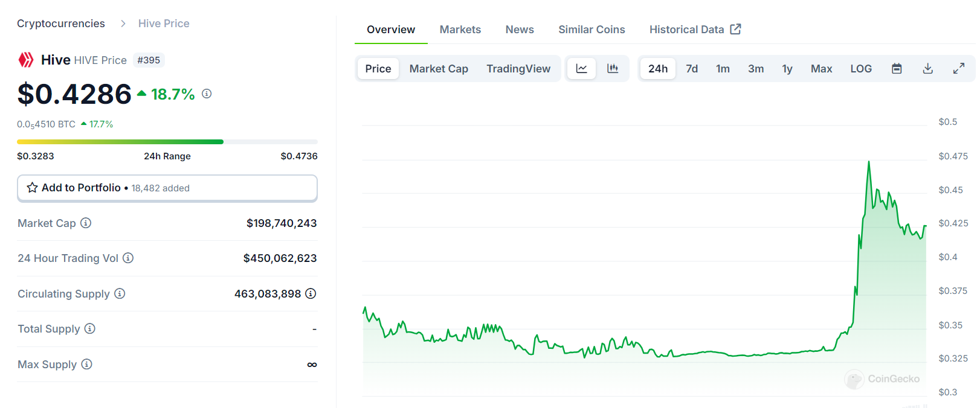Open the calendar date range picker
Screen dimensions: 980x408
point(897,69)
